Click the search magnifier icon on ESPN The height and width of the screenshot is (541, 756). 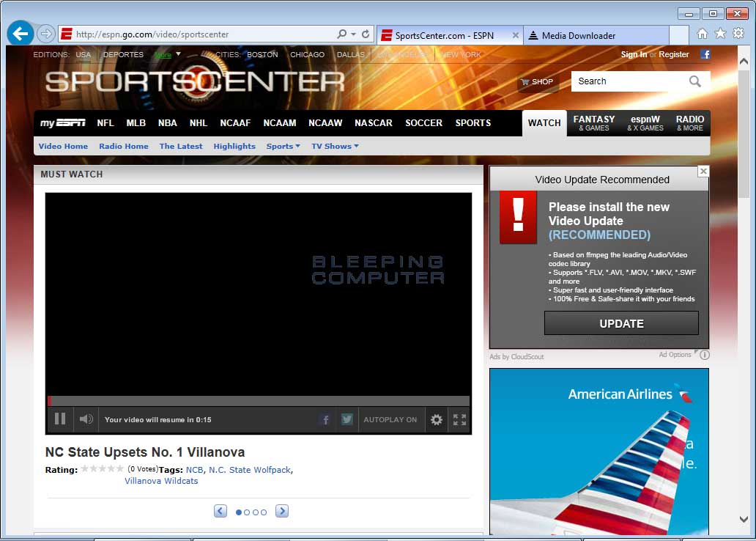pos(694,81)
